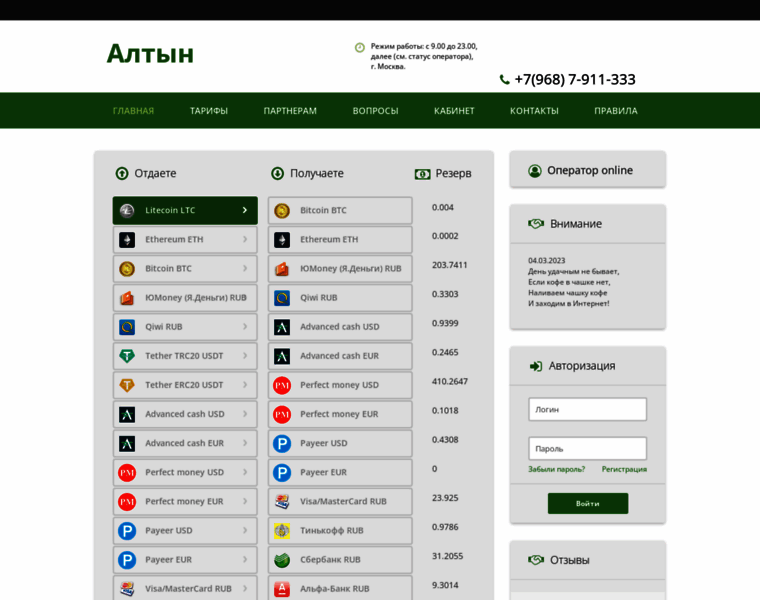Screen dimensions: 760x600
Task: Click the Litecoin coin icon in Отдаете column
Action: click(x=127, y=210)
